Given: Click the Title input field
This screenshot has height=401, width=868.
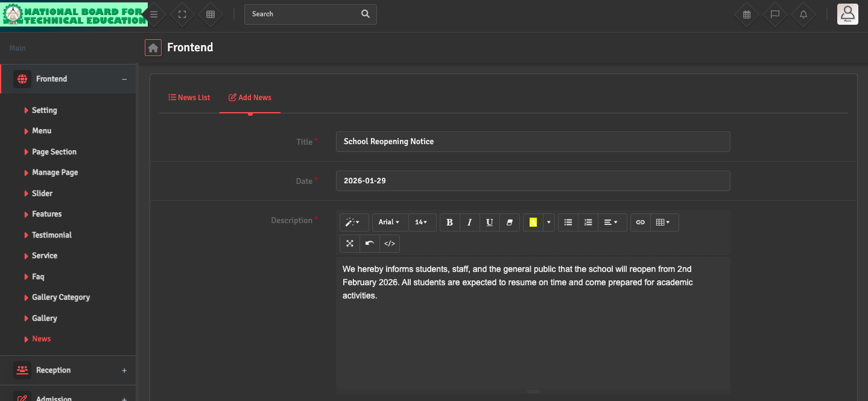Looking at the screenshot, I should click(x=533, y=142).
